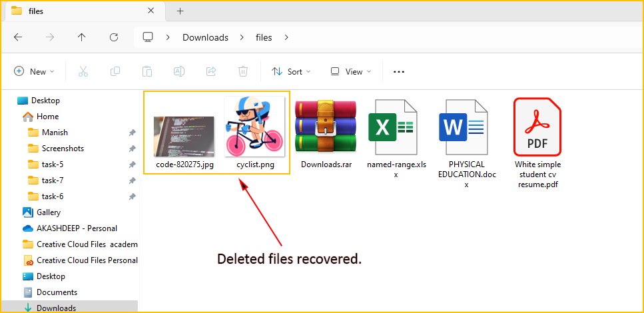Click the Copy icon in toolbar

coord(115,72)
